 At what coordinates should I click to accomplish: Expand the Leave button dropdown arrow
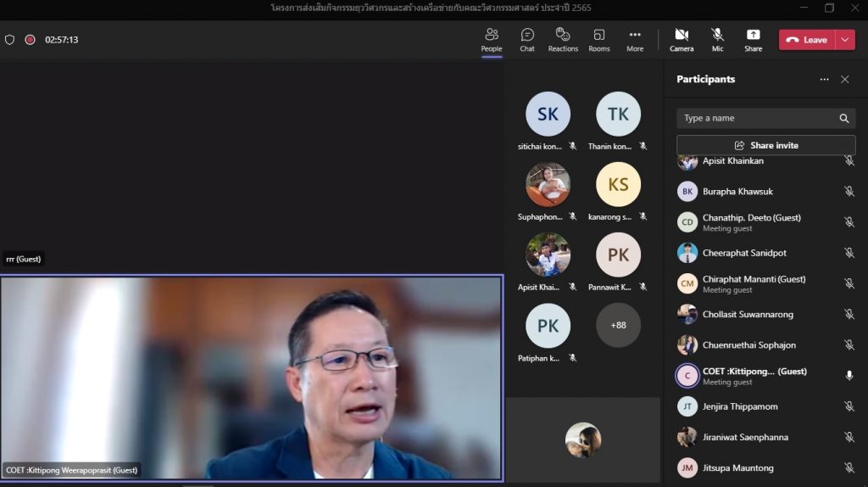click(x=845, y=40)
